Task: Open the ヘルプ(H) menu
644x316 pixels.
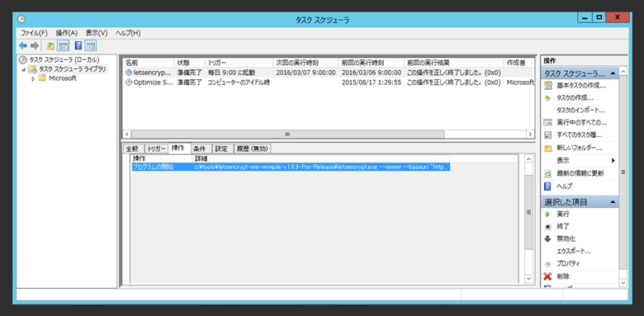Action: [x=128, y=33]
